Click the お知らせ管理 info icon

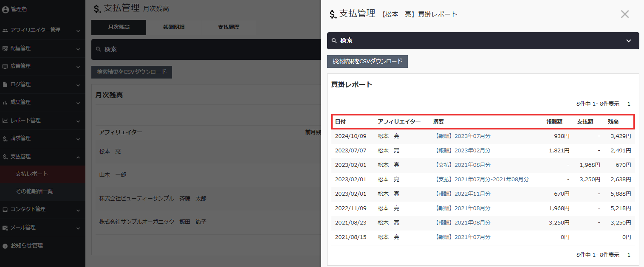tap(5, 246)
